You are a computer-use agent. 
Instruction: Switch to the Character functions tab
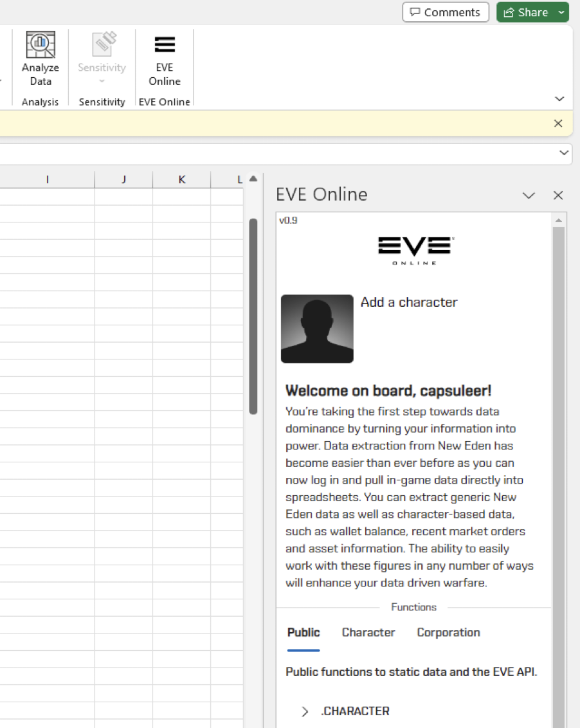(368, 632)
